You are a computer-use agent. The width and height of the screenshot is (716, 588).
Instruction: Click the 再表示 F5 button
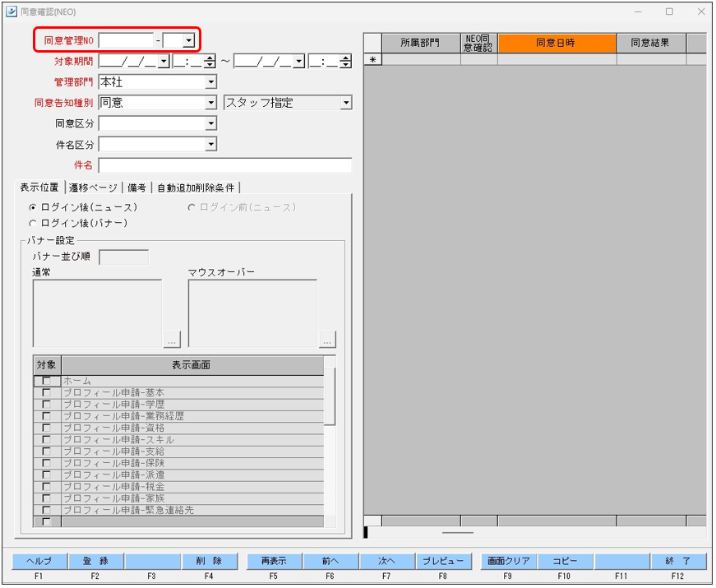(275, 562)
